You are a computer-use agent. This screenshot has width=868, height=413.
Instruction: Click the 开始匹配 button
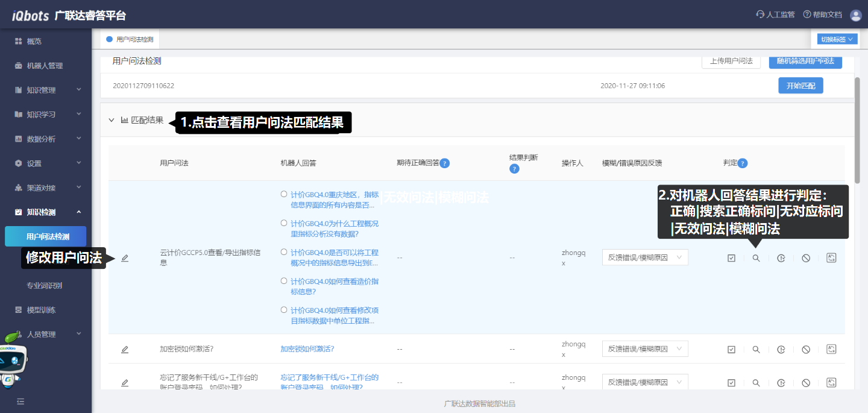pyautogui.click(x=800, y=86)
